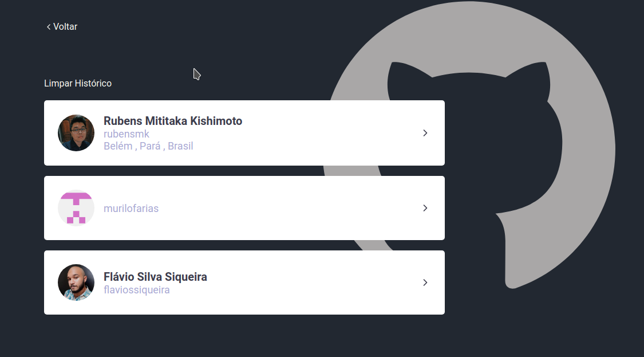The height and width of the screenshot is (357, 644).
Task: Click the rubensmk username link
Action: (x=126, y=134)
